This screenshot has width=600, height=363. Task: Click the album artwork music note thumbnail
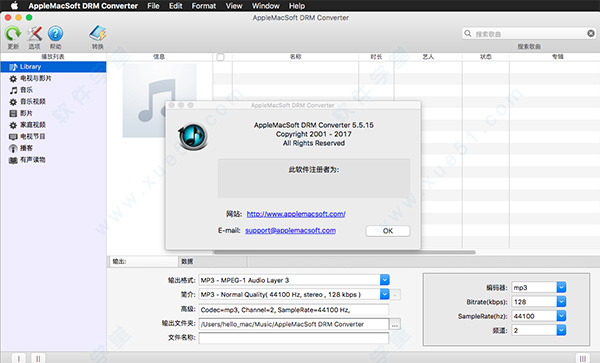tap(160, 101)
